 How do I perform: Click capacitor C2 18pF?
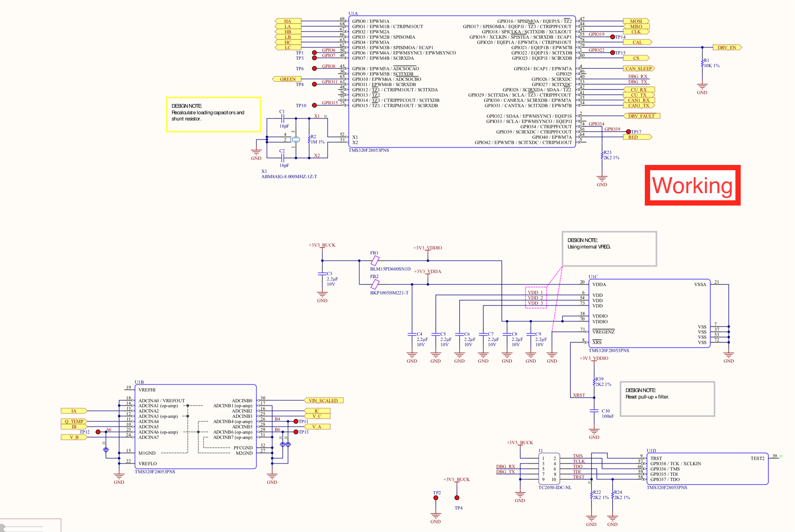[x=282, y=158]
